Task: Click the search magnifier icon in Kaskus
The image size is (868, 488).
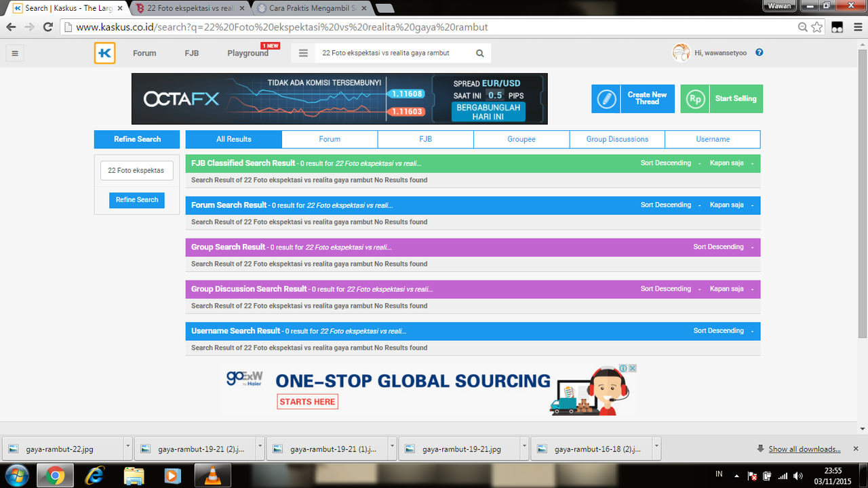Action: (480, 53)
